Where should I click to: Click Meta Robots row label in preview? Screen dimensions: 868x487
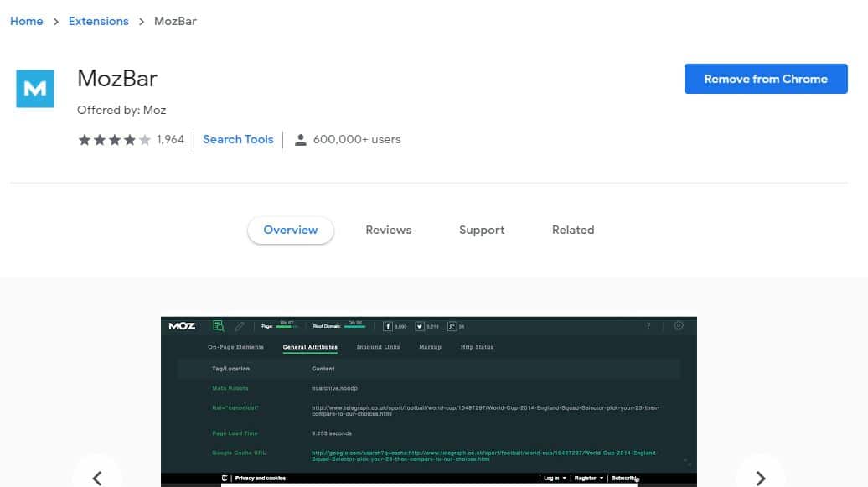230,388
